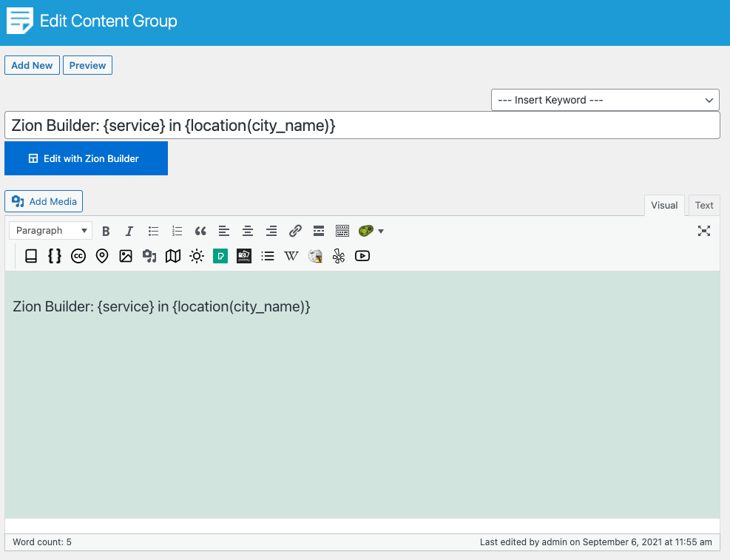Screen dimensions: 730x560
Task: Open the green plugin icon's dropdown arrow
Action: click(381, 232)
